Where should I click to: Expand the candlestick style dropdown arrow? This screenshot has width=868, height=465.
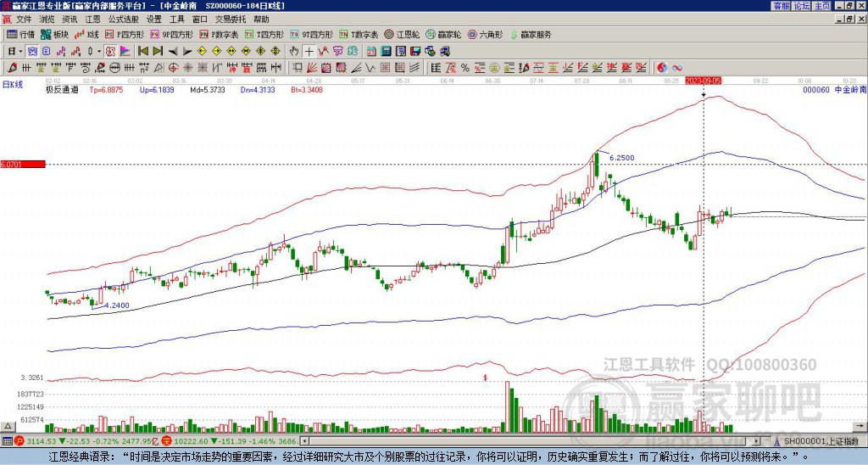(x=99, y=51)
